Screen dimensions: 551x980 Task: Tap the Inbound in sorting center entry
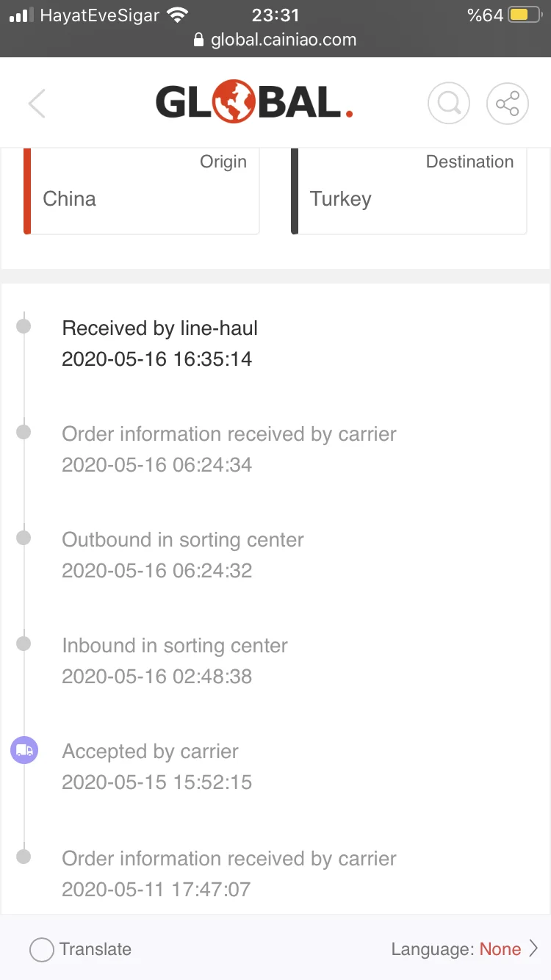pyautogui.click(x=175, y=660)
